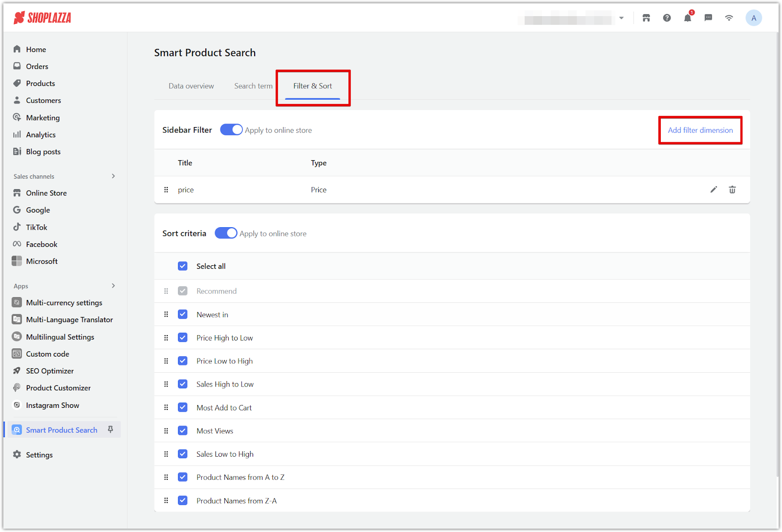Image resolution: width=782 pixels, height=532 pixels.
Task: Open the notifications bell icon
Action: click(688, 18)
